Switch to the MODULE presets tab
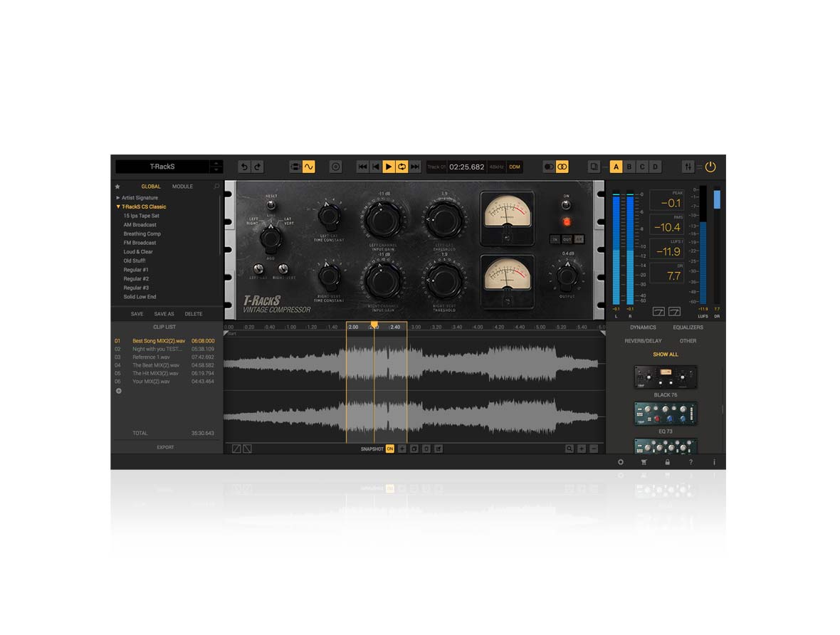The width and height of the screenshot is (840, 635). click(x=182, y=187)
